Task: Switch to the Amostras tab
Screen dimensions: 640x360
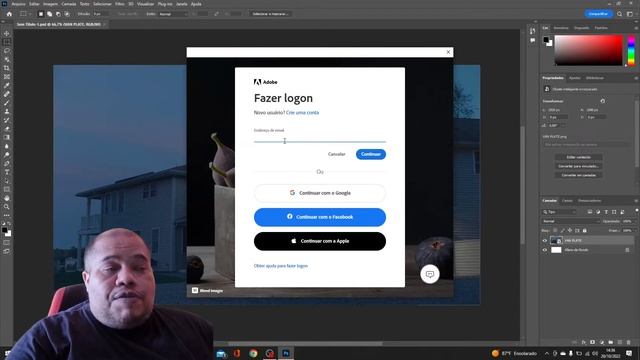Action: tap(561, 28)
